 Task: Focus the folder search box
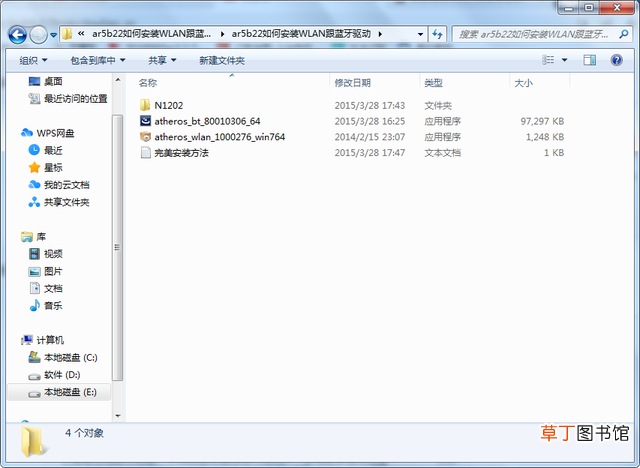point(535,34)
